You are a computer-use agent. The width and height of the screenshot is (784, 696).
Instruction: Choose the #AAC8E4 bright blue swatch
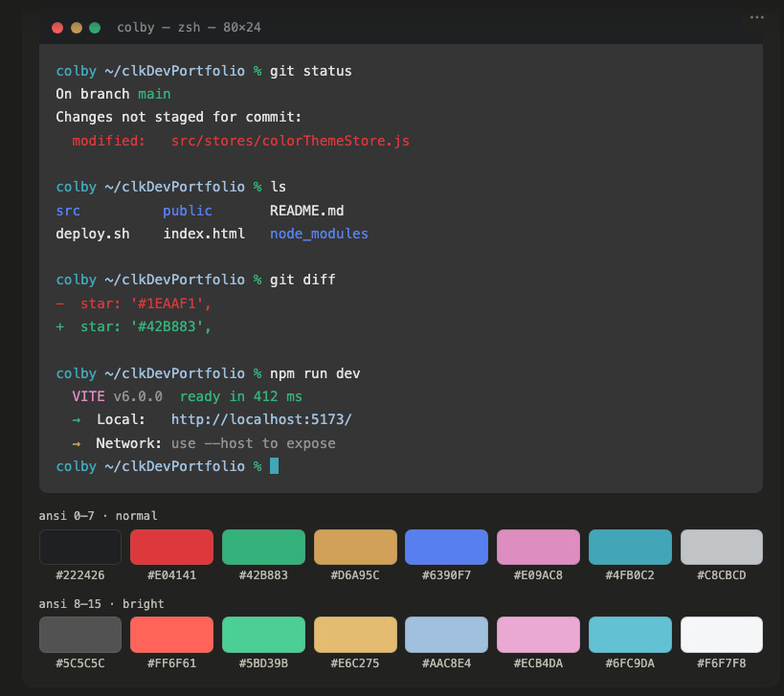point(446,635)
